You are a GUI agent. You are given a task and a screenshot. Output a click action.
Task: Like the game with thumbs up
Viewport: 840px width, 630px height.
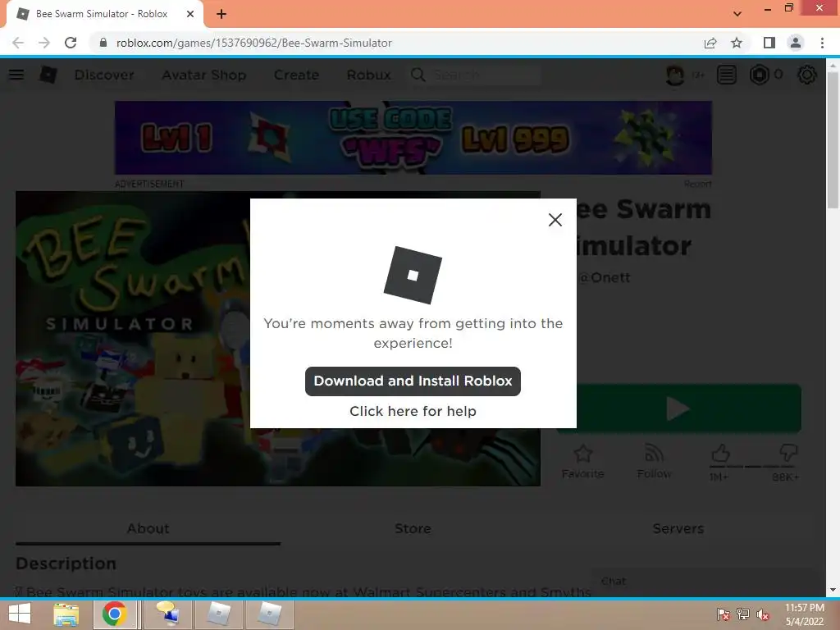[x=720, y=454]
